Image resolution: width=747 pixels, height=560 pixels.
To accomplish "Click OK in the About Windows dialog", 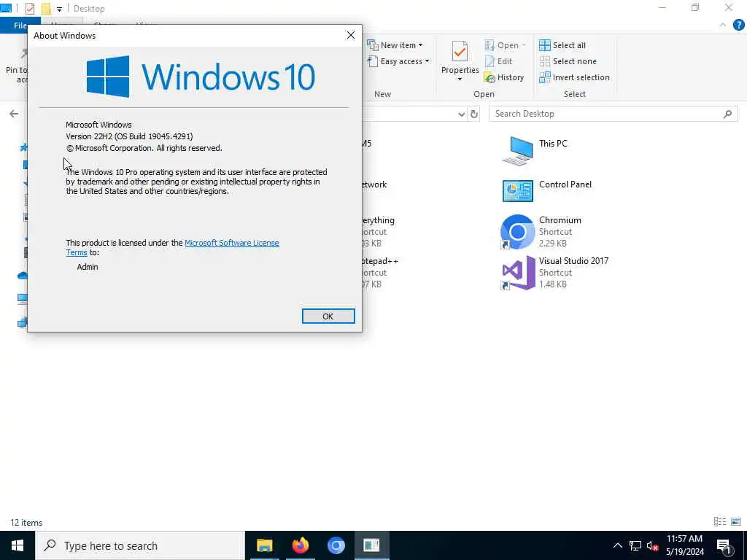I will coord(328,316).
